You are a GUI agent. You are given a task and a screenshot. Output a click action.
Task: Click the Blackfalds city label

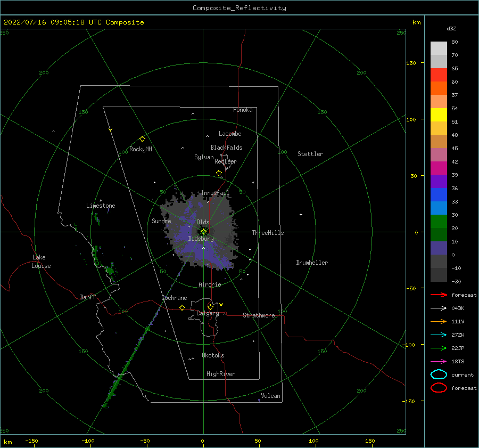[226, 148]
